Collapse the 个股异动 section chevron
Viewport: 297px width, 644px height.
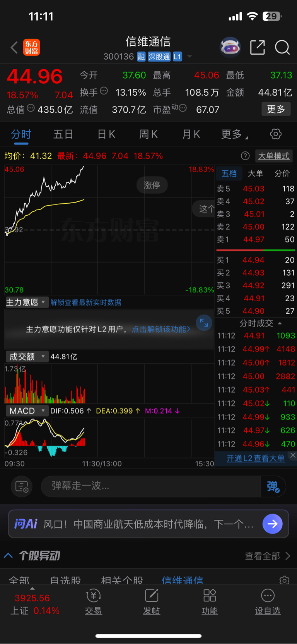pyautogui.click(x=9, y=556)
